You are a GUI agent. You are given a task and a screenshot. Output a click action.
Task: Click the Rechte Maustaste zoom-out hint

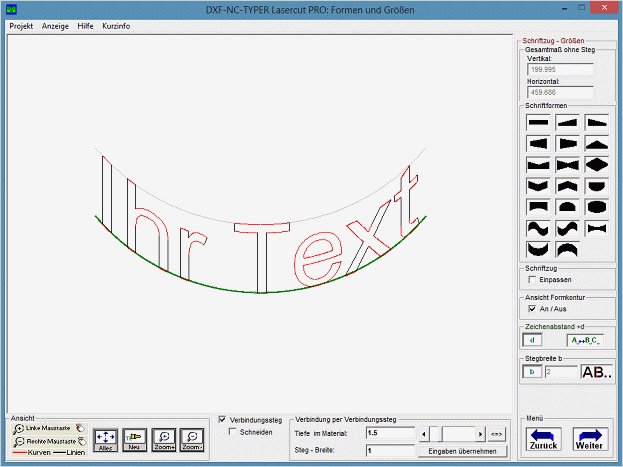pyautogui.click(x=49, y=441)
